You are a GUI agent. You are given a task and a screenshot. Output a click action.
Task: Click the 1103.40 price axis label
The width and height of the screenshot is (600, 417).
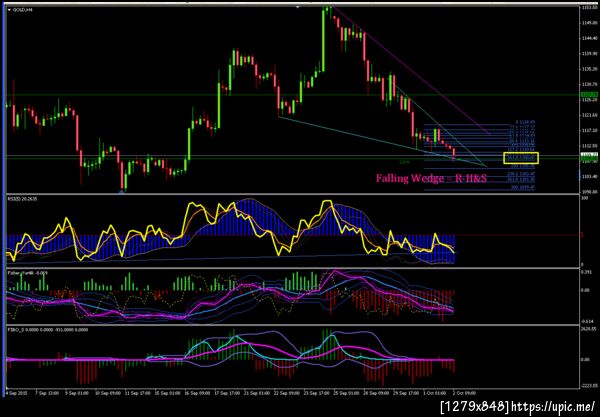(x=590, y=177)
